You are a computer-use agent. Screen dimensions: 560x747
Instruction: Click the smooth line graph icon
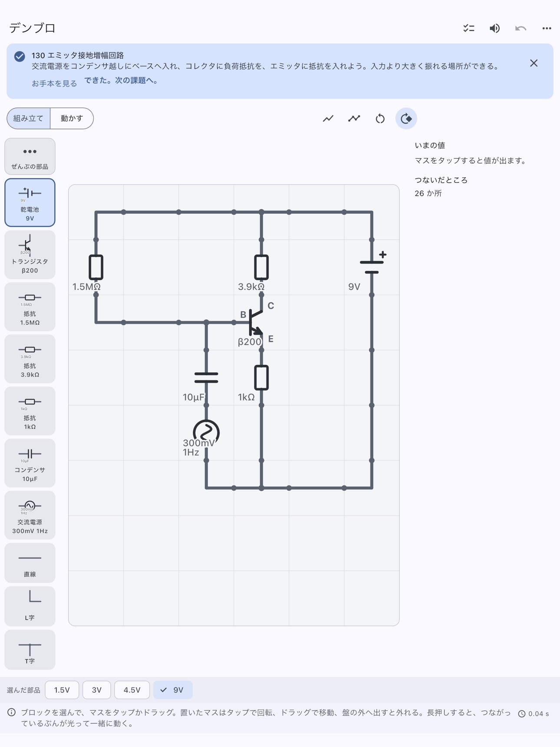click(328, 119)
